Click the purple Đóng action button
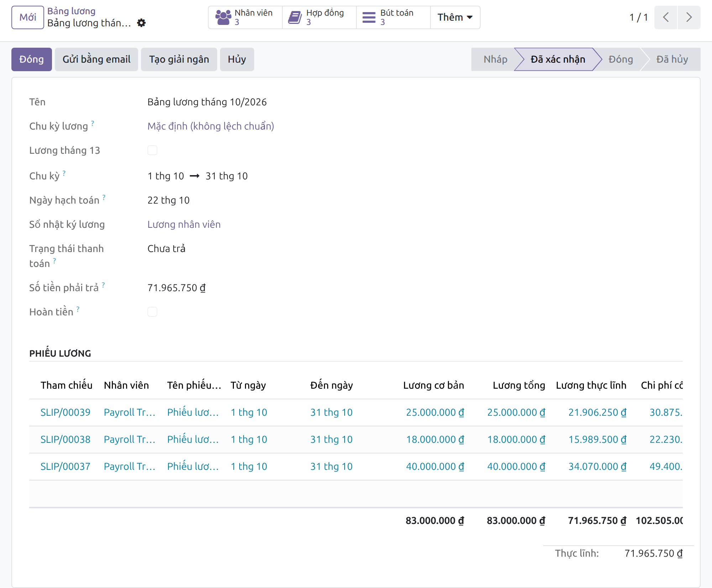The width and height of the screenshot is (712, 588). [32, 59]
